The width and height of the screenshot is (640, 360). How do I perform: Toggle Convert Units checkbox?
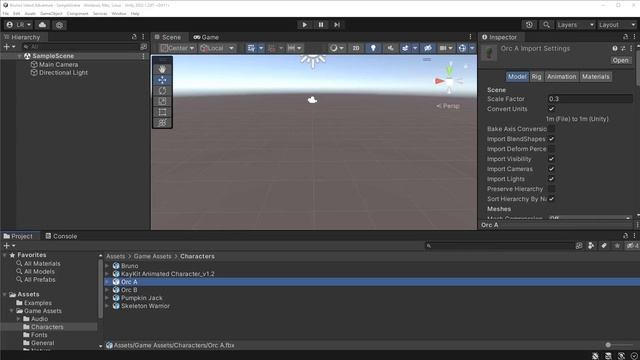point(551,109)
